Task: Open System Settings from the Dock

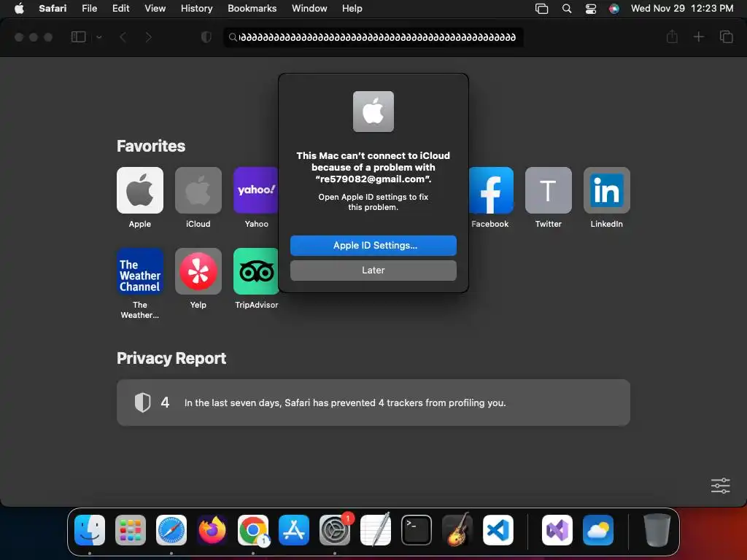Action: click(334, 530)
